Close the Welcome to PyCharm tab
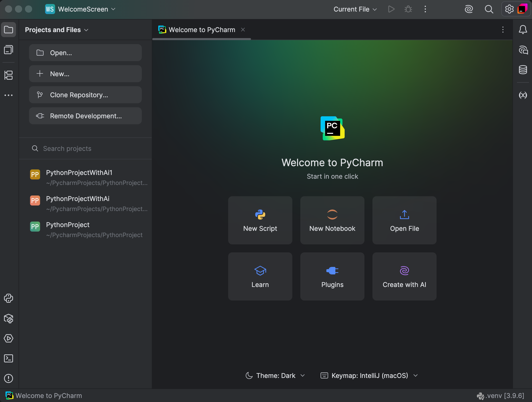532x402 pixels. [x=243, y=30]
